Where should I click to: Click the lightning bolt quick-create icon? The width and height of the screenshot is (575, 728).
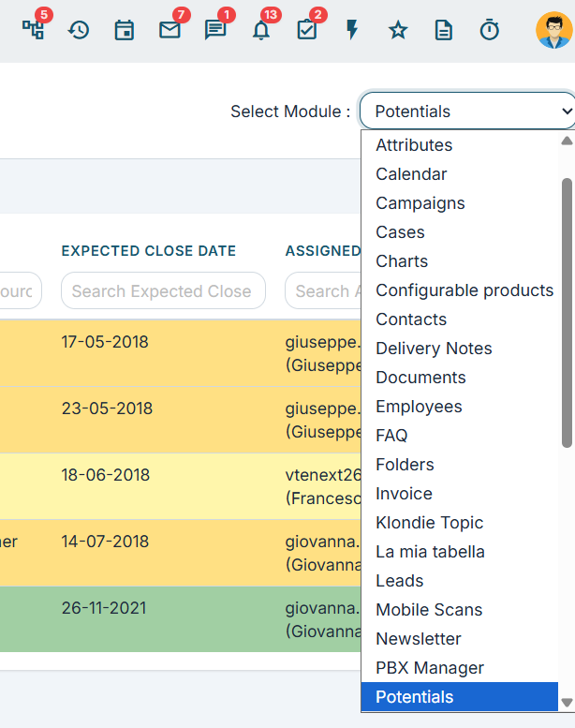pos(352,30)
